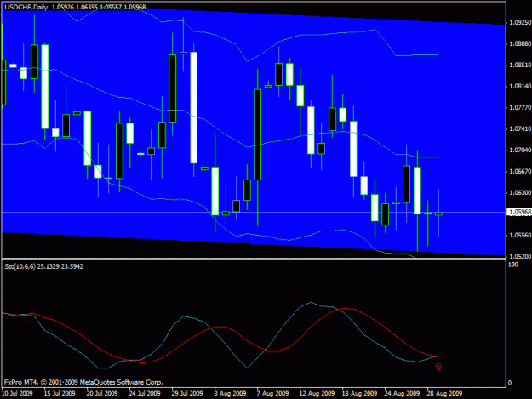Image resolution: width=532 pixels, height=399 pixels.
Task: Select the OHLC values beside the chart title
Action: click(99, 7)
